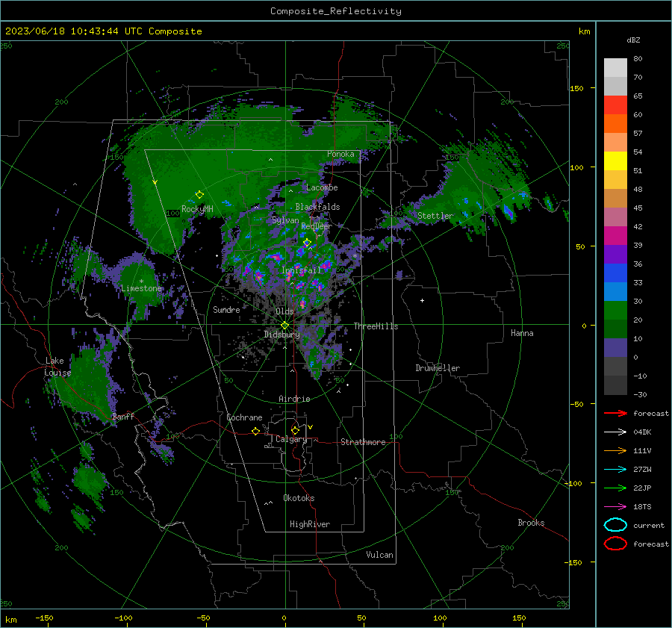Viewport: 672px width, 628px height.
Task: Click the yellow diamond marker beside RockyMH
Action: (199, 195)
